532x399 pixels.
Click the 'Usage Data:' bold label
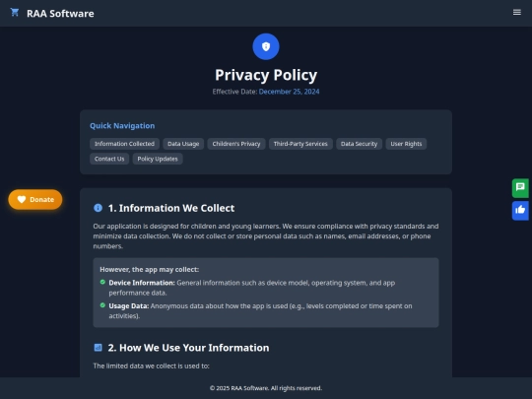click(129, 306)
